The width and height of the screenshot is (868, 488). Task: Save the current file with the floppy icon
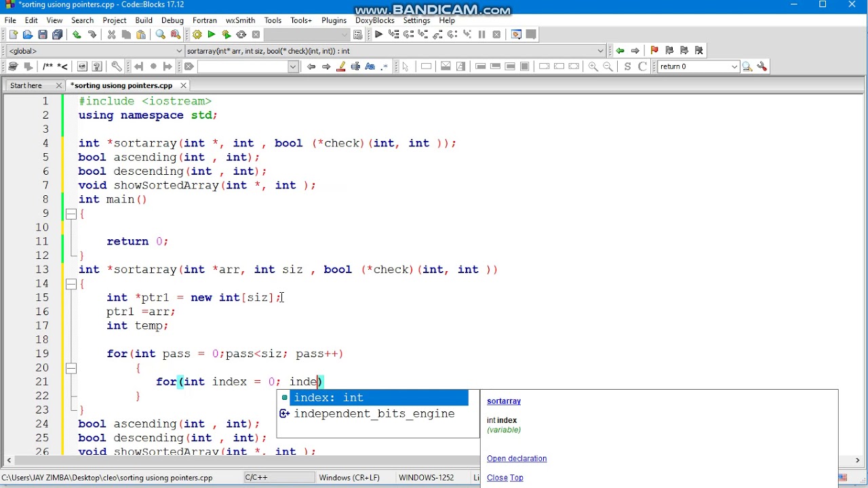click(43, 35)
